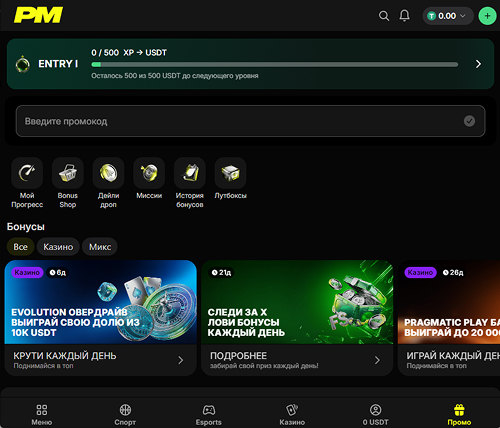Click the PM logo

pyautogui.click(x=38, y=15)
